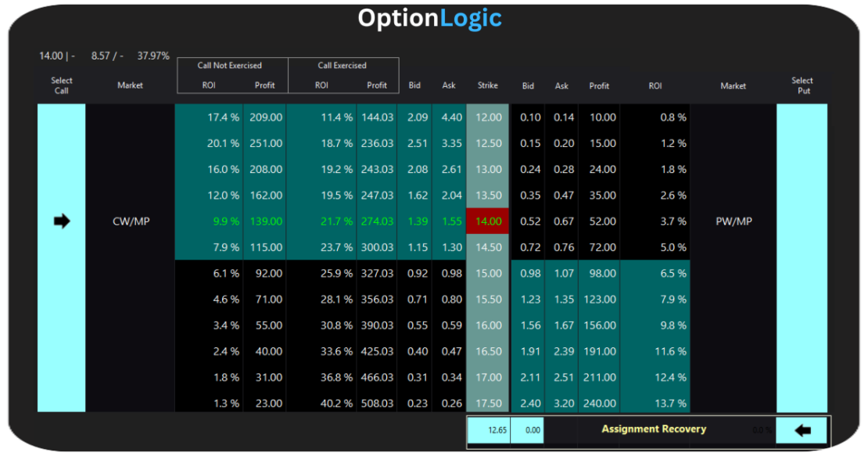The image size is (868, 456).
Task: Click the 274.03 exercised profit value
Action: (377, 221)
